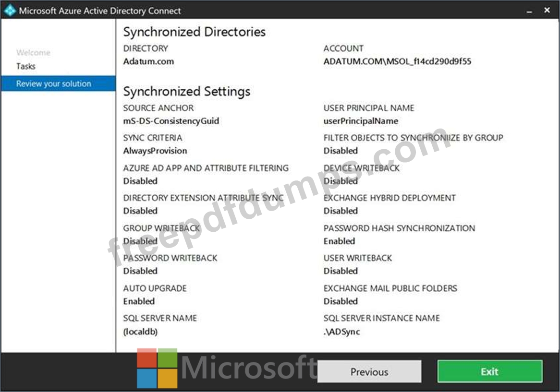Select Disabled under User Writeback
Screen dimensions: 560x392
341,271
